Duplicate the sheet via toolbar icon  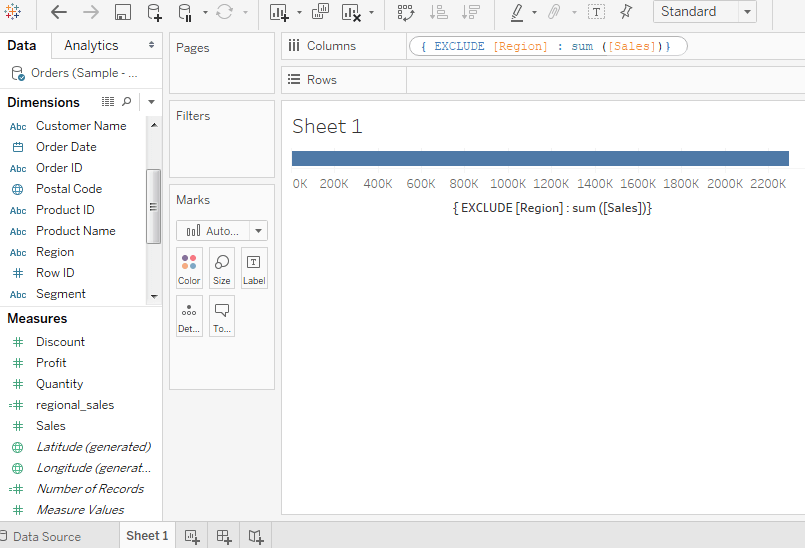coord(320,12)
